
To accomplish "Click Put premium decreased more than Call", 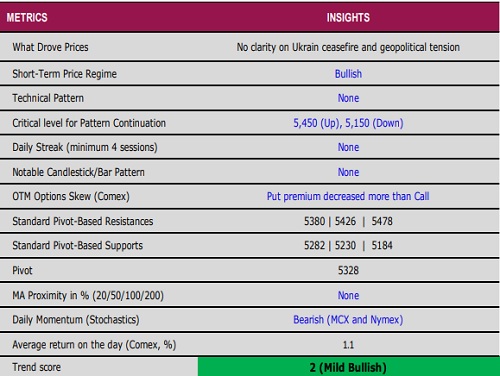I will tap(348, 196).
